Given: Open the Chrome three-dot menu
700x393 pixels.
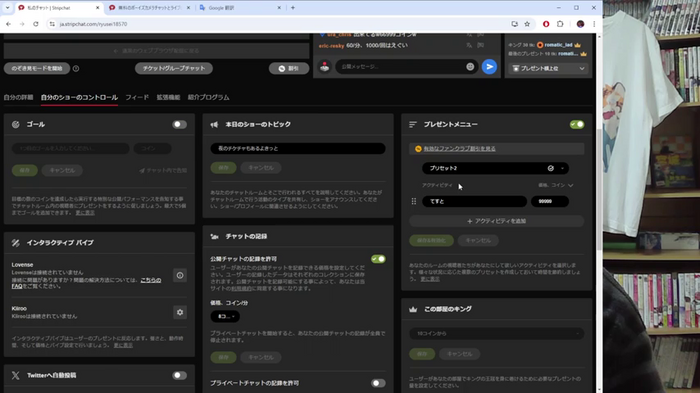Looking at the screenshot, I should pos(594,24).
